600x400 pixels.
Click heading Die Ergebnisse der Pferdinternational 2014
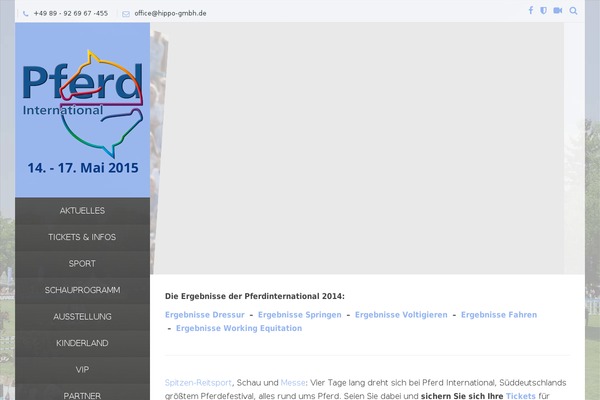[x=255, y=296]
